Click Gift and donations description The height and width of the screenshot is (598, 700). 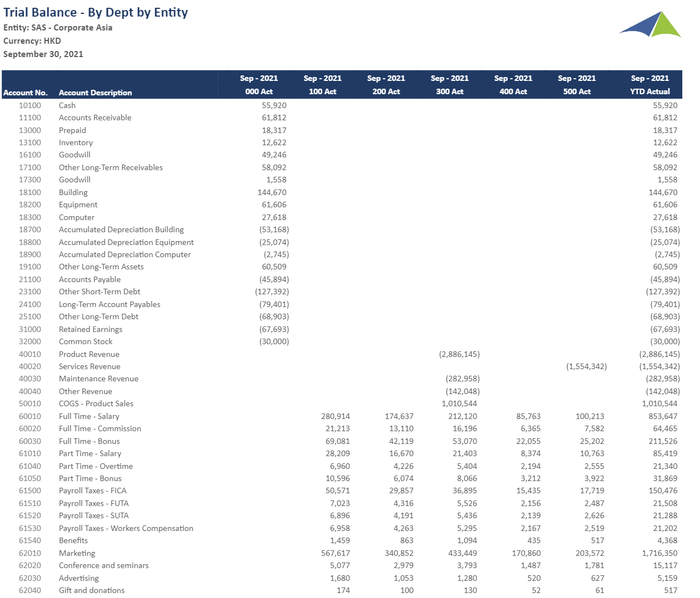tap(92, 590)
